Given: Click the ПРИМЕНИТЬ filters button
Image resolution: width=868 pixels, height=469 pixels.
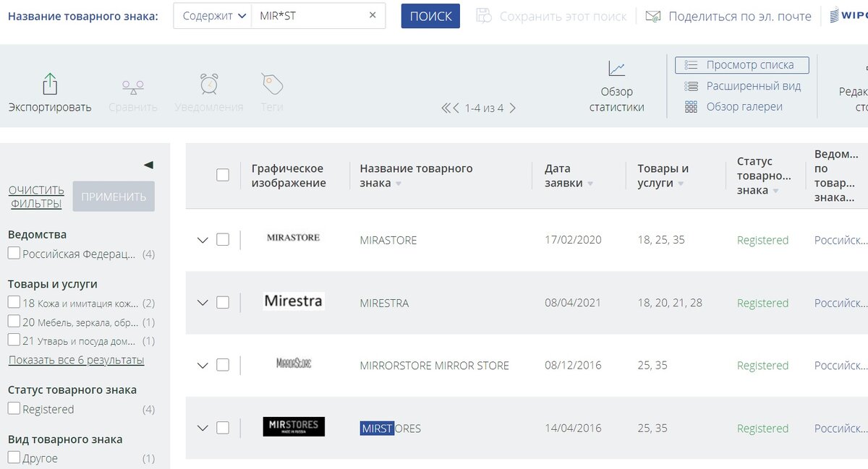Looking at the screenshot, I should tap(114, 197).
